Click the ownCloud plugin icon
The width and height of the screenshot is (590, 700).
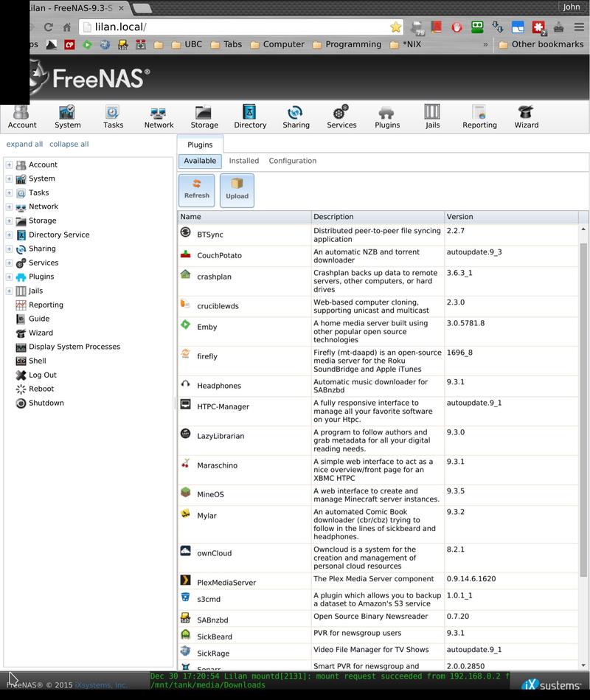click(185, 550)
